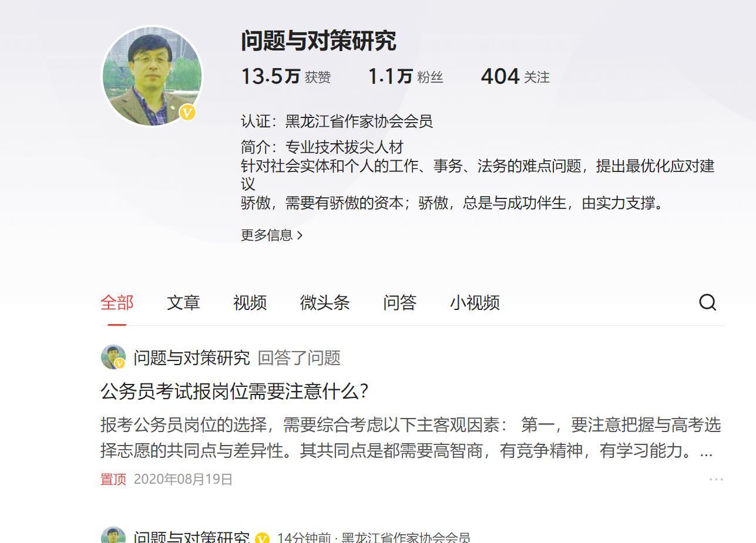This screenshot has width=756, height=543.
Task: Open the search magnifier icon
Action: pyautogui.click(x=707, y=302)
